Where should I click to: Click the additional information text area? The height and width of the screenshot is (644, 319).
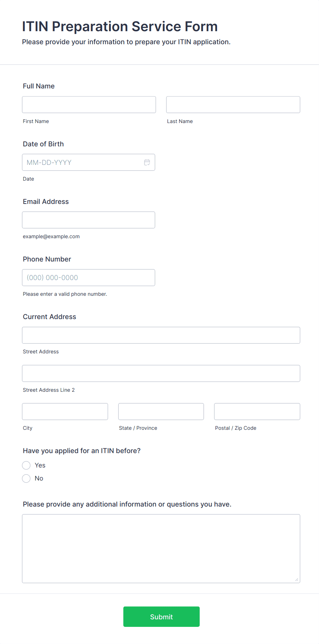click(161, 548)
